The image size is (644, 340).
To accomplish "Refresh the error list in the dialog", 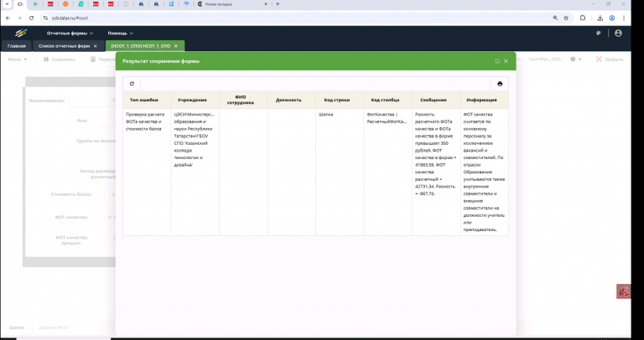I will click(132, 84).
